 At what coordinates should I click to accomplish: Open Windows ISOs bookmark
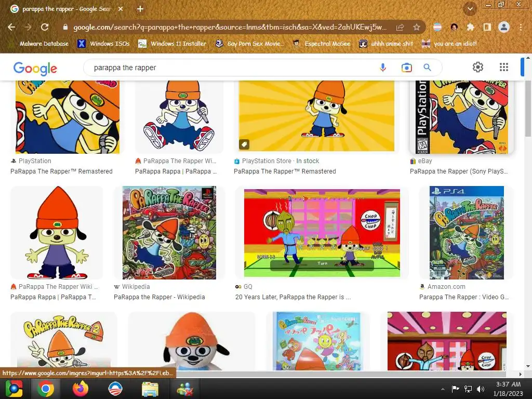click(103, 44)
